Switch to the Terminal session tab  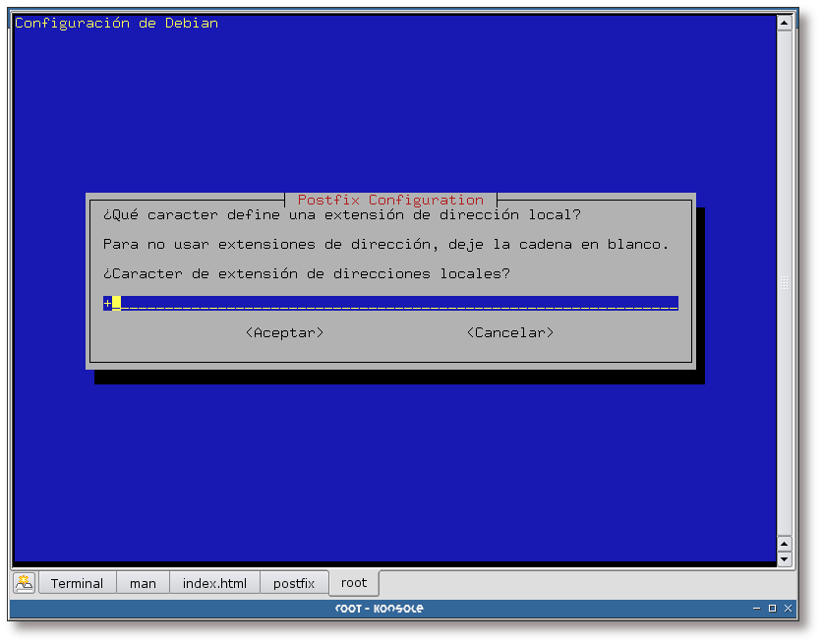tap(77, 583)
